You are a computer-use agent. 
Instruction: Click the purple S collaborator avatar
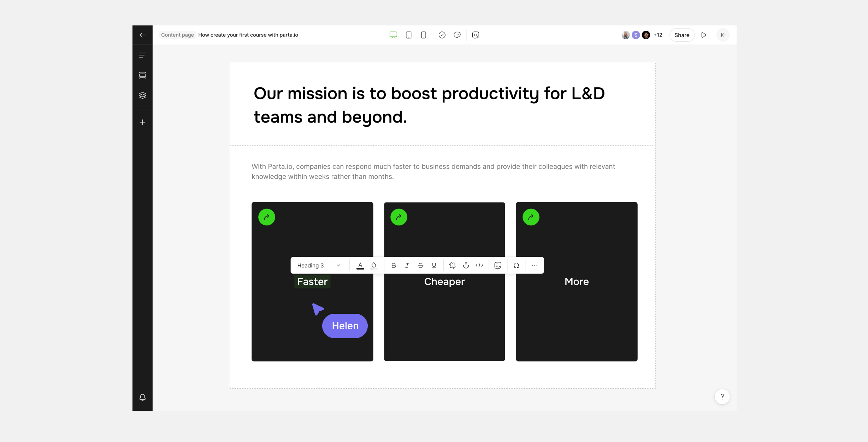click(636, 35)
